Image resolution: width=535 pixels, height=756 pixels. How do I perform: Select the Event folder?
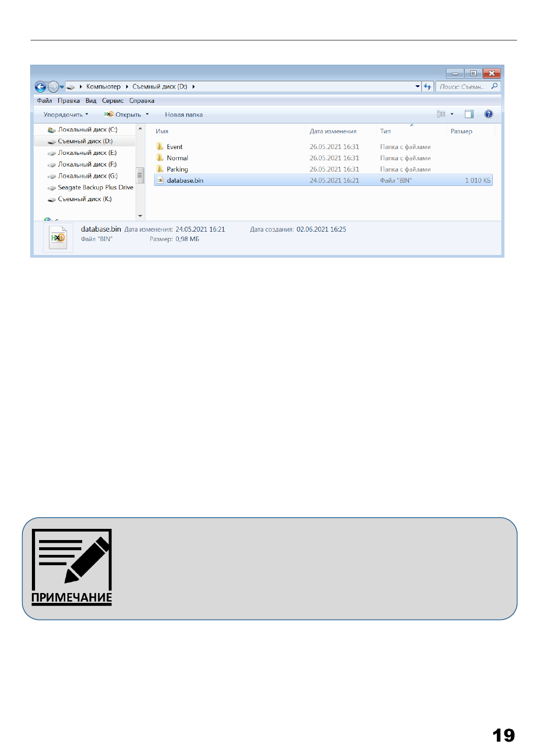(323, 147)
